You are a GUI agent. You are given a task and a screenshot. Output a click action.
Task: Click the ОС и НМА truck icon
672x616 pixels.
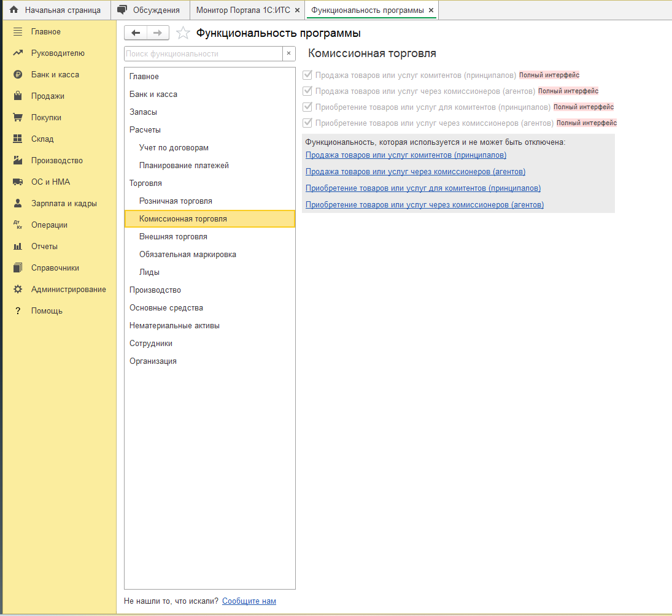pos(18,182)
